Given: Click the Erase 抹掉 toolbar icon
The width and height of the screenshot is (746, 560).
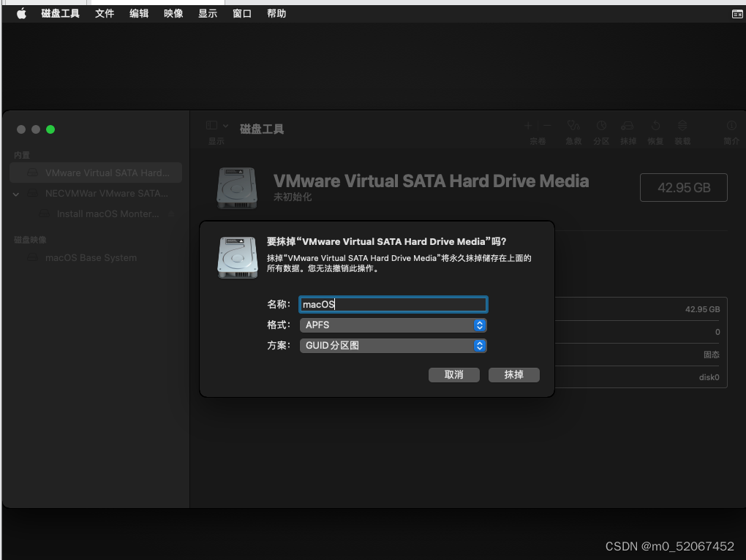Looking at the screenshot, I should coord(628,126).
